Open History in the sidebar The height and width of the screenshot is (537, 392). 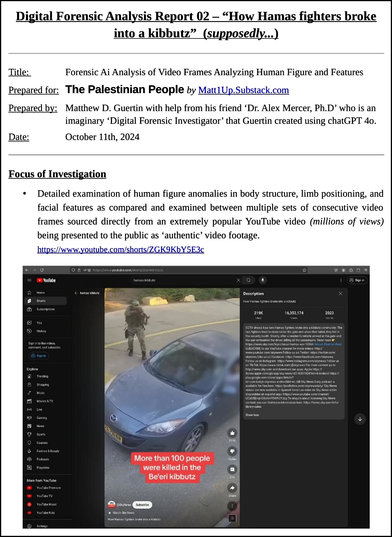(46, 331)
